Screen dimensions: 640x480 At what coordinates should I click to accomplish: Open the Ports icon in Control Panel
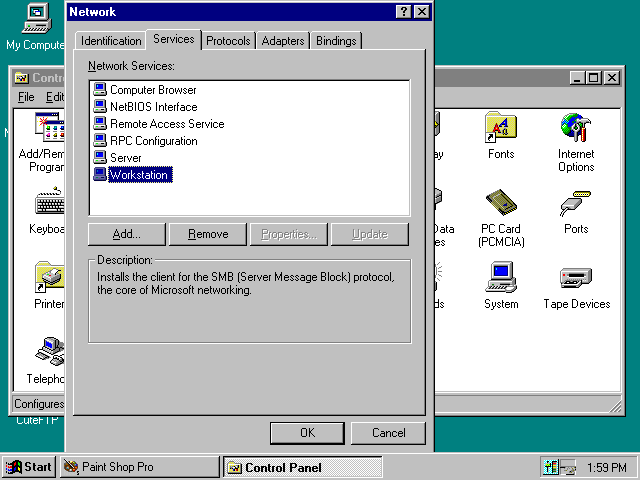[576, 203]
